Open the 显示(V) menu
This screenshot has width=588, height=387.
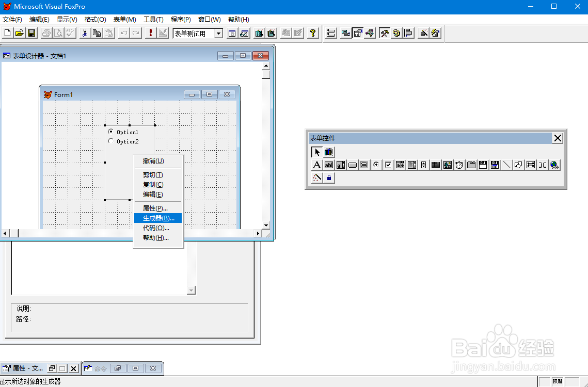tap(67, 20)
